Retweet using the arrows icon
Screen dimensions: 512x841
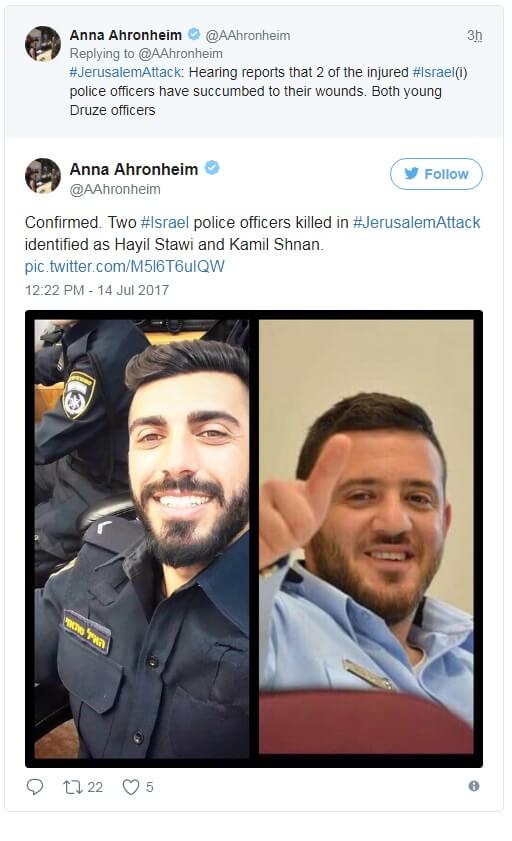coord(72,787)
